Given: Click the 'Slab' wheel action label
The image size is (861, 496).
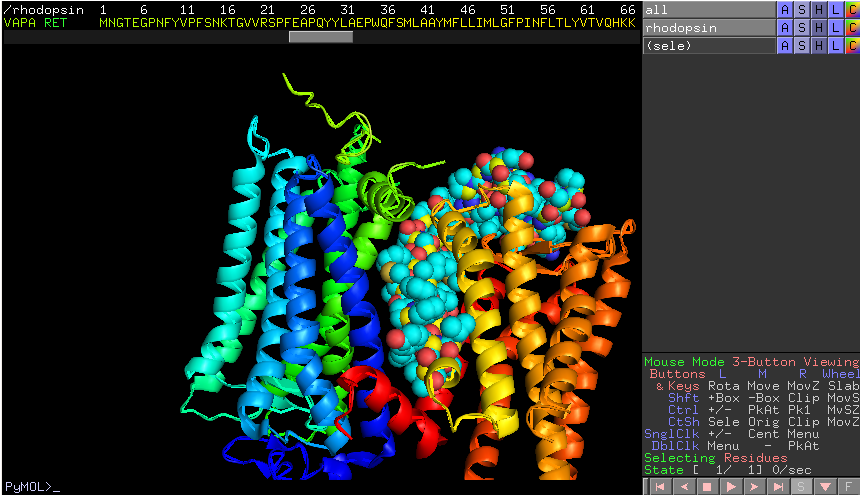Looking at the screenshot, I should click(843, 386).
